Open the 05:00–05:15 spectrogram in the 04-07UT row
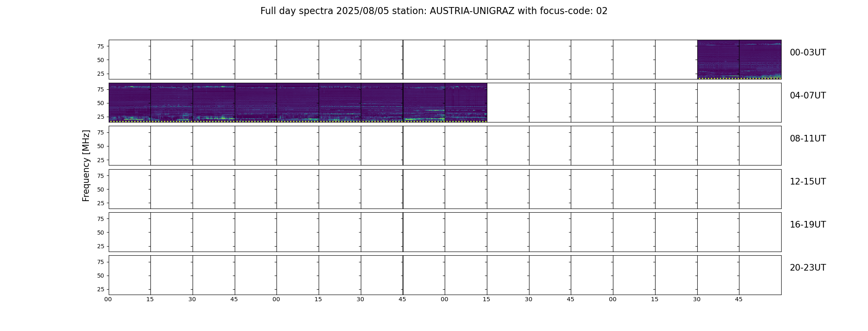Image resolution: width=868 pixels, height=331 pixels. click(x=298, y=103)
